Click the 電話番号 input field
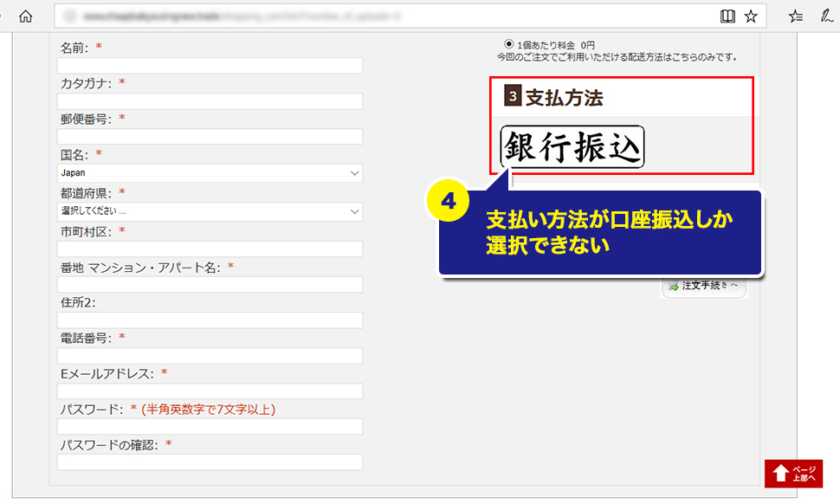The height and width of the screenshot is (504, 840). pyautogui.click(x=210, y=356)
